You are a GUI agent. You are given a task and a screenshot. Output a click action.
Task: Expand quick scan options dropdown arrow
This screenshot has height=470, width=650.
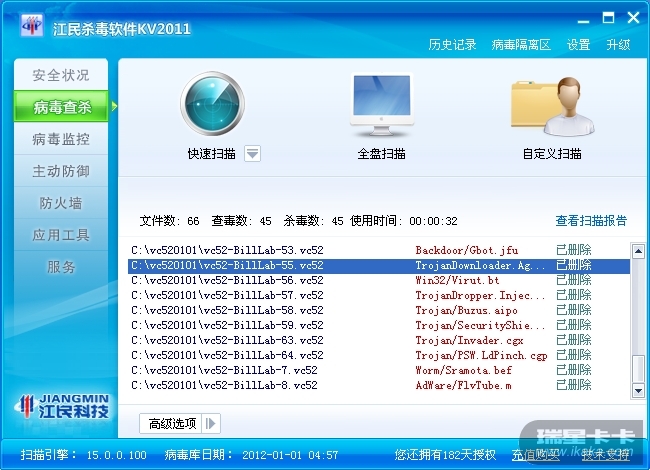tap(252, 154)
